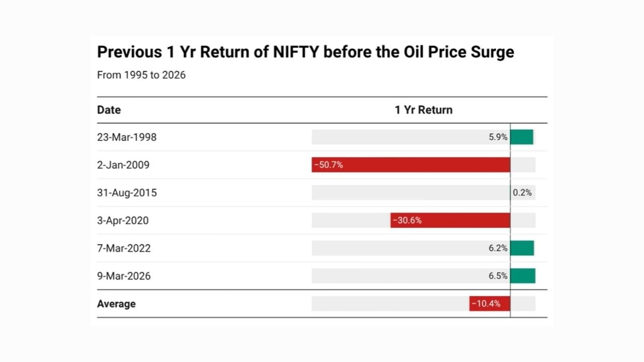The height and width of the screenshot is (362, 644).
Task: Click the 'Average' row label
Action: pos(116,304)
